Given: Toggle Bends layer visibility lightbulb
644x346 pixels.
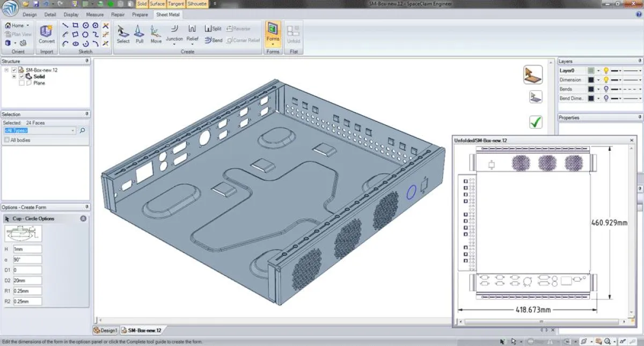Looking at the screenshot, I should click(606, 89).
